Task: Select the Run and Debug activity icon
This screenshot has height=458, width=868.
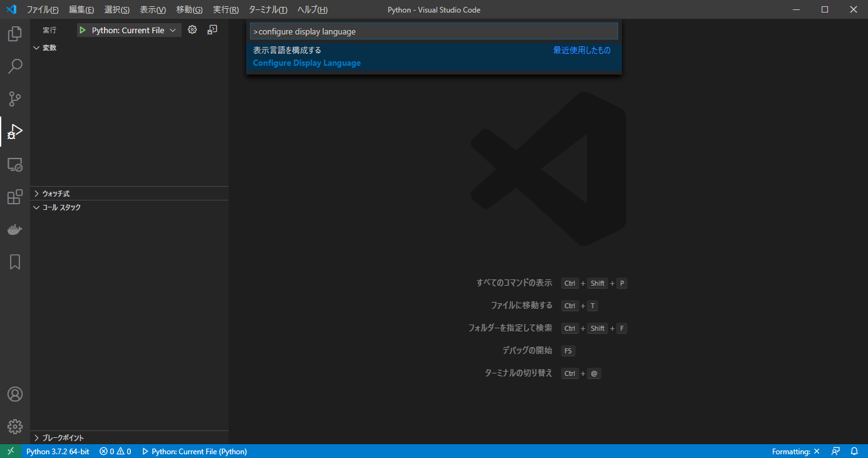Action: (15, 132)
